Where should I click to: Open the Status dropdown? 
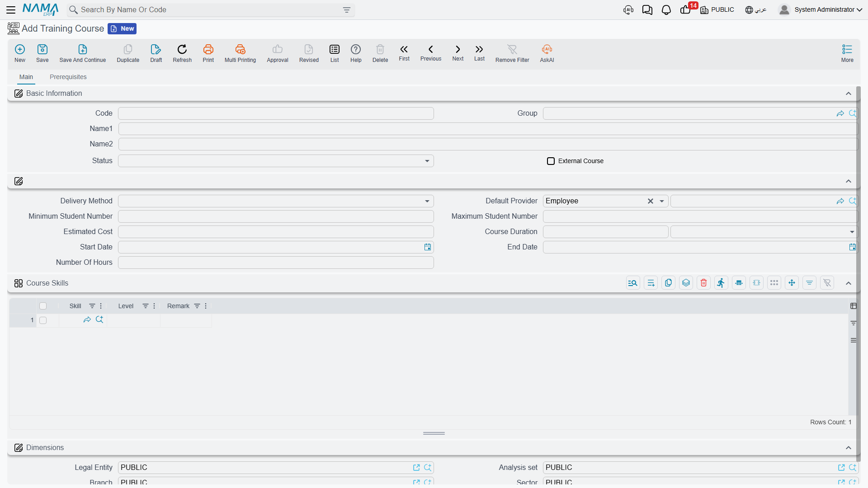point(427,161)
